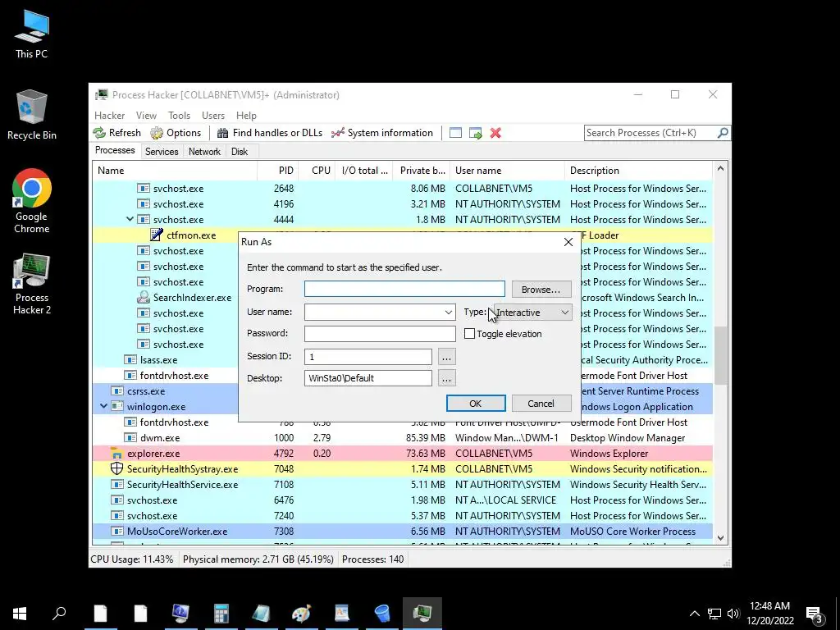Click scrollbar up arrow in process list
Viewport: 840px width, 630px height.
coord(720,169)
